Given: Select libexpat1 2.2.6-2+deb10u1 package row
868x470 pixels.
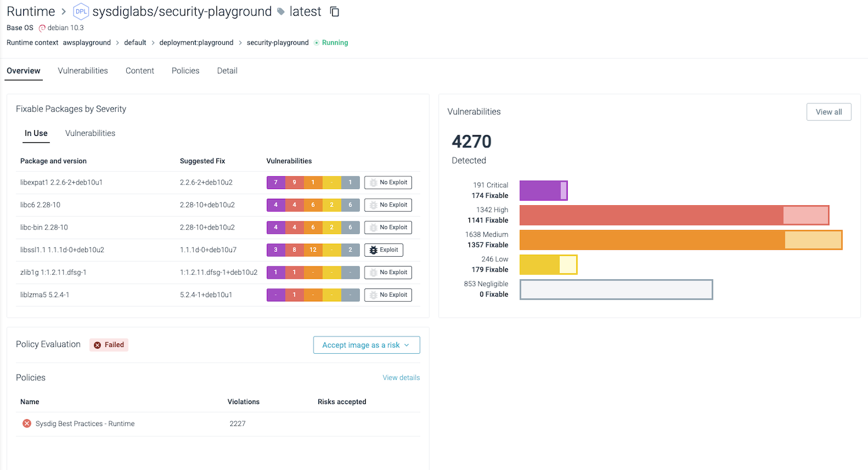Looking at the screenshot, I should pyautogui.click(x=218, y=183).
